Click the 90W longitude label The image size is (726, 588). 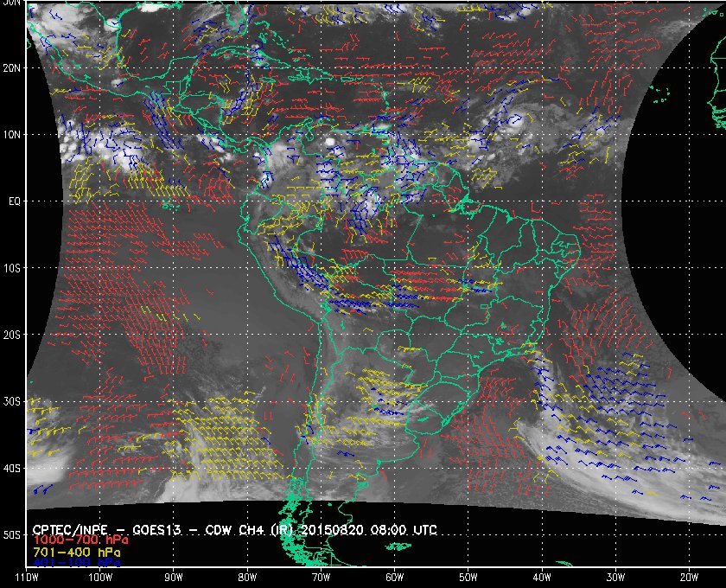(174, 578)
